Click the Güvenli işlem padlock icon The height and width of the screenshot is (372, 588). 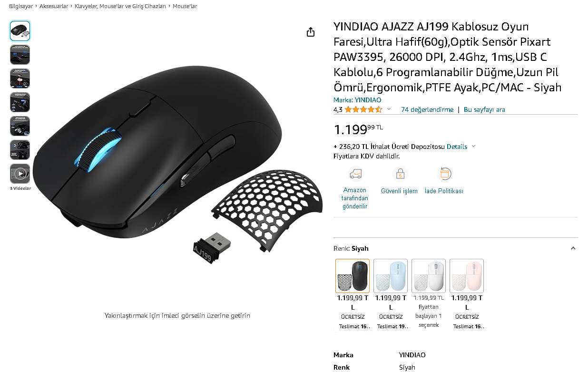point(400,174)
